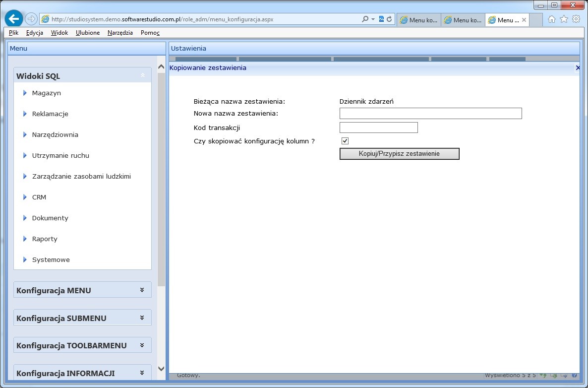Open a new blank browser tab
Viewport: 588px width, 388px height.
536,20
